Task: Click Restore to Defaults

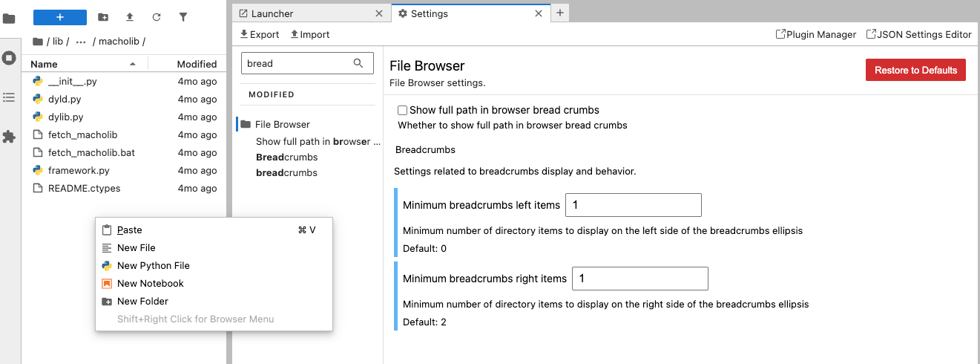Action: [x=915, y=71]
